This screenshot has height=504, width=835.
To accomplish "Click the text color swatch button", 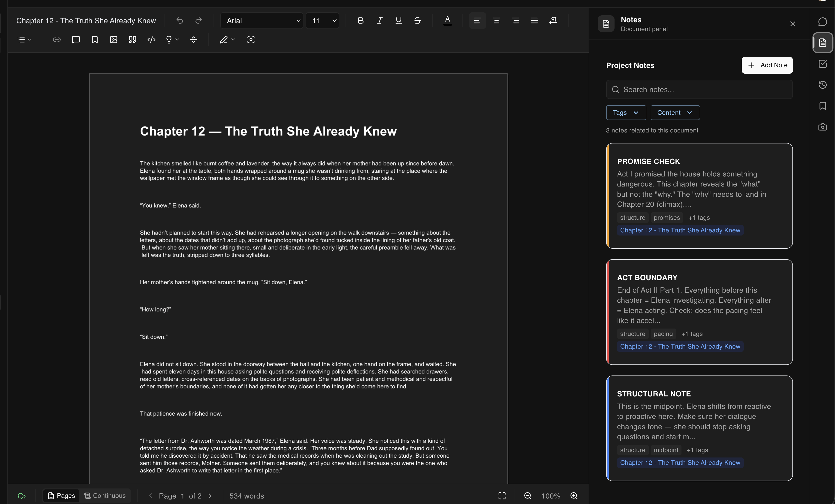I will click(x=447, y=21).
